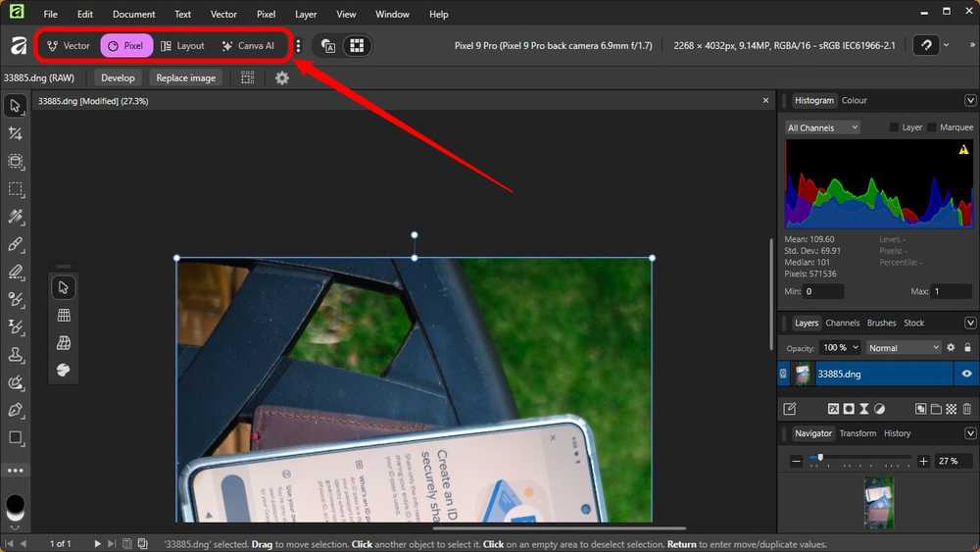Screen dimensions: 980x552
Task: Click the Edit document icon in Layers panel
Action: click(x=790, y=409)
